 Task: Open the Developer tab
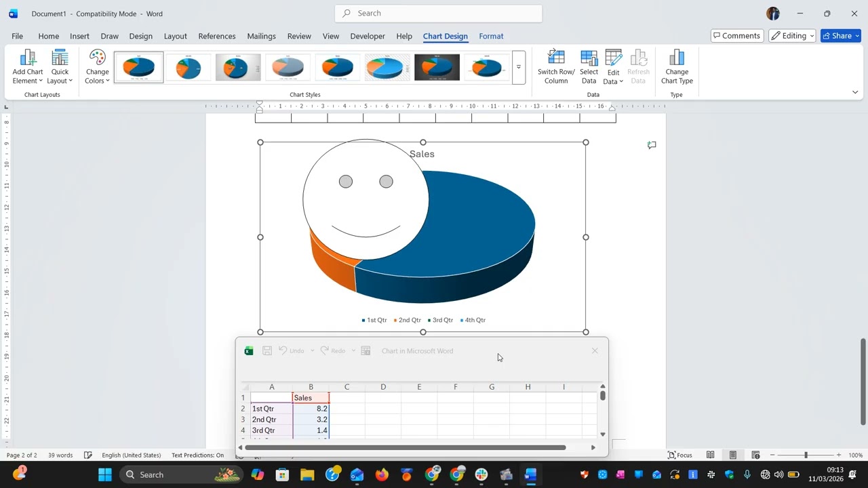coord(368,36)
